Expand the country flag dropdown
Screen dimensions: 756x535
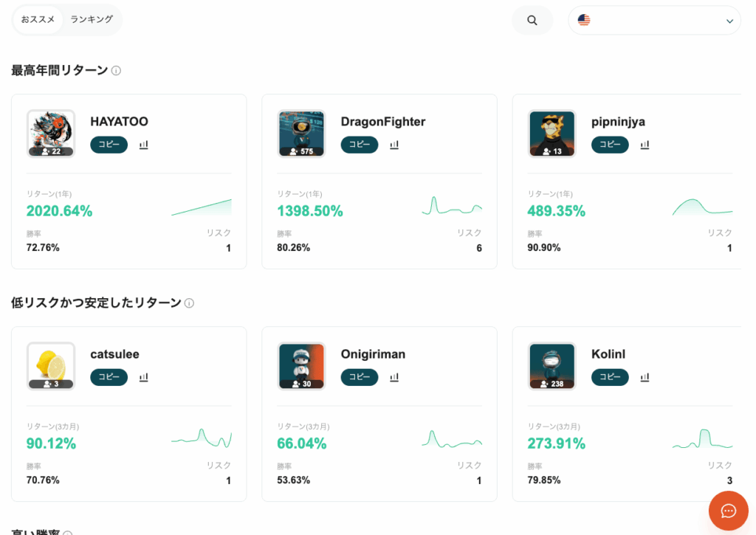click(x=654, y=21)
